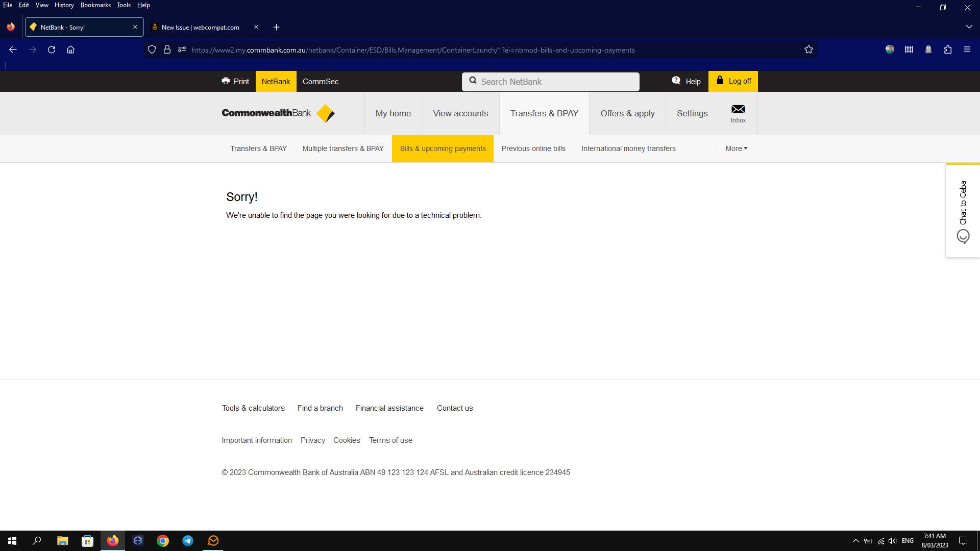Open the NetBank Inbox envelope icon

(738, 109)
